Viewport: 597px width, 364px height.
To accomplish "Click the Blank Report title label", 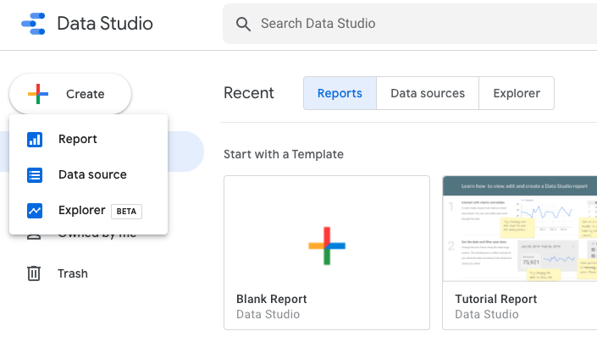I will (x=271, y=299).
